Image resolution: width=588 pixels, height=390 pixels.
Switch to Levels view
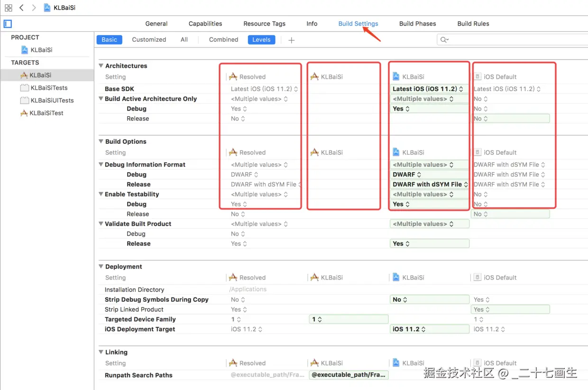(x=261, y=40)
